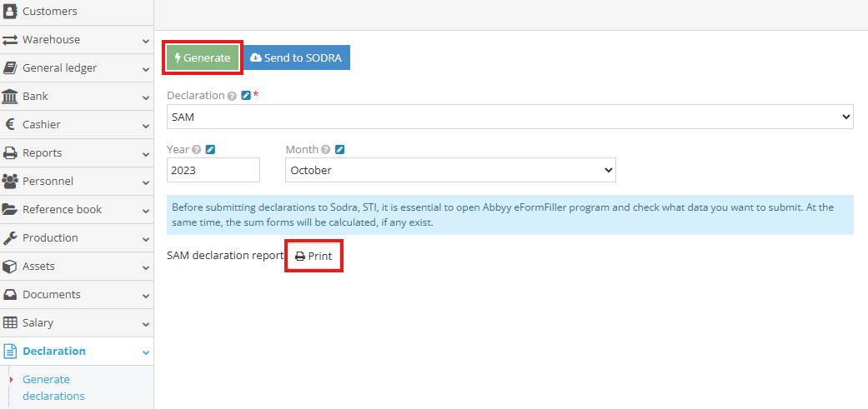Click the Production wrench icon

[10, 237]
